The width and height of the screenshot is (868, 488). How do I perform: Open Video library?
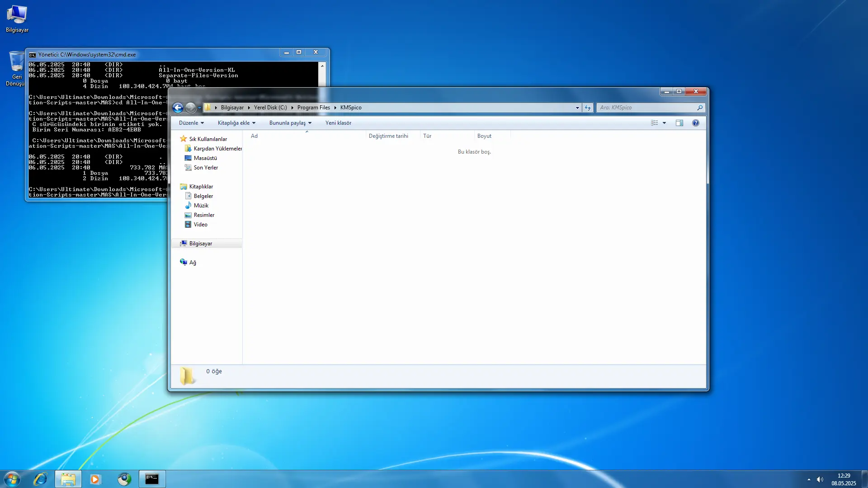[200, 225]
